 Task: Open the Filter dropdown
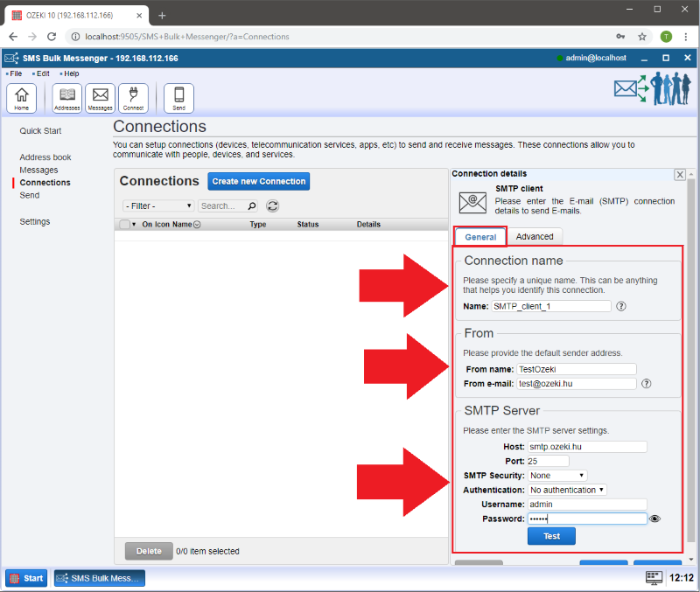[158, 206]
